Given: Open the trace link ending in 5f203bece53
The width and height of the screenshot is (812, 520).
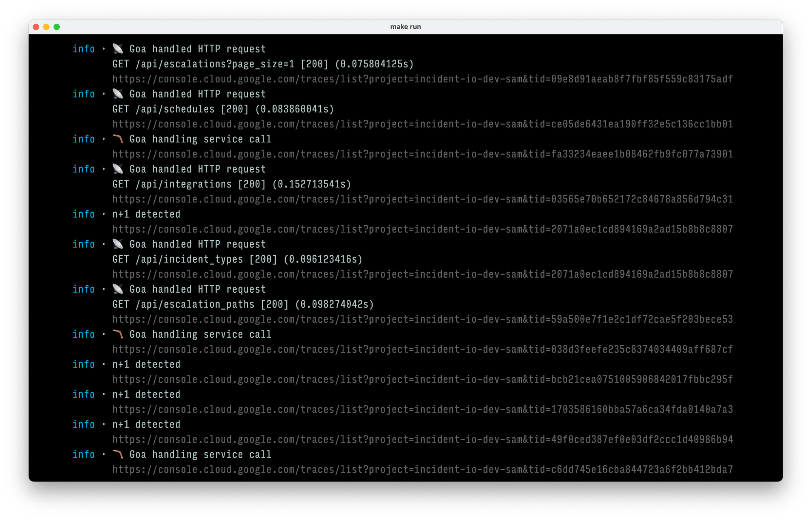Looking at the screenshot, I should [x=422, y=319].
